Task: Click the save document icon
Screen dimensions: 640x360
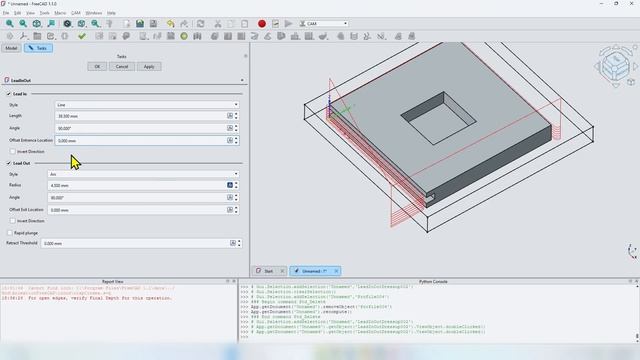Action: 153,24
